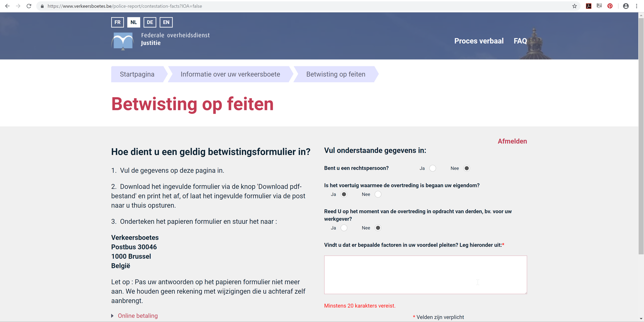Open Proces verbaal menu item

tap(479, 41)
